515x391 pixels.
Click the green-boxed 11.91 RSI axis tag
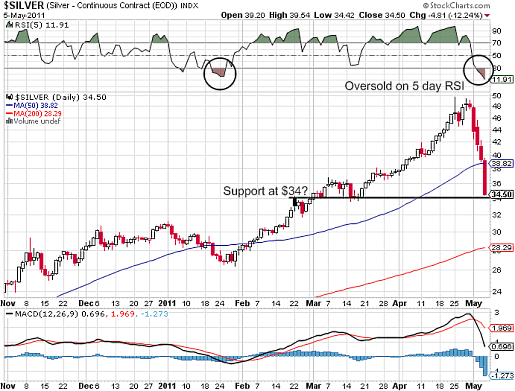tap(503, 80)
